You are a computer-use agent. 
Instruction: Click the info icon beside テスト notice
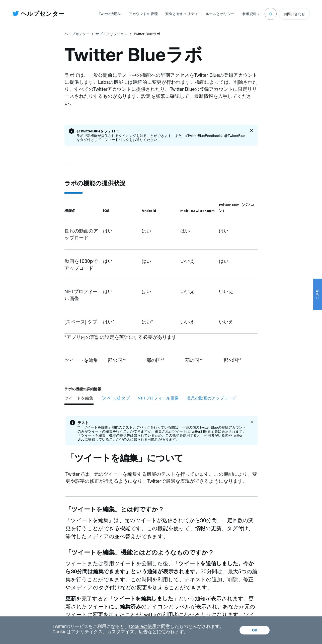(72, 423)
